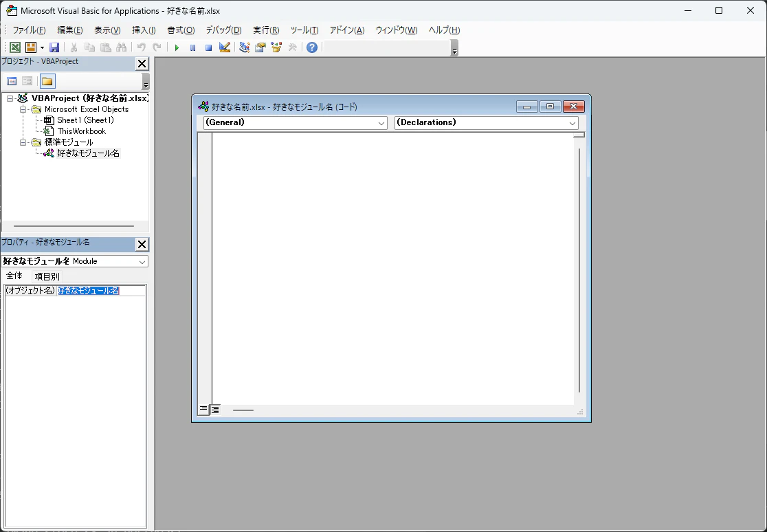Screen dimensions: 767x532
Task: Toggle Design Mode icon
Action: 225,47
